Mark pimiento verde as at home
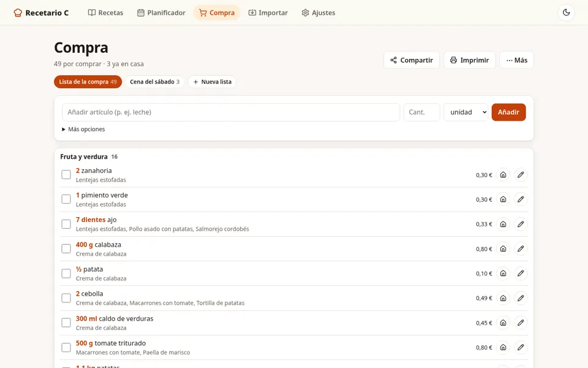The image size is (588, 368). pyautogui.click(x=503, y=199)
